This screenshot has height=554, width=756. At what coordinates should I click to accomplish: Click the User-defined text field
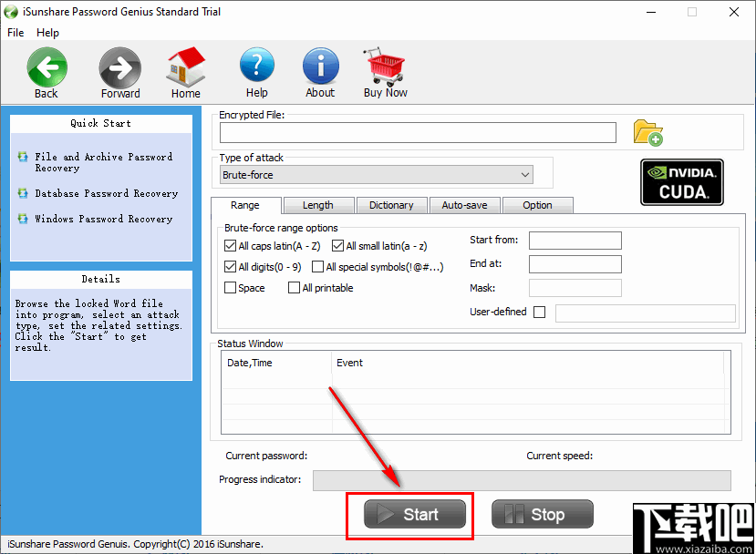[x=646, y=313]
